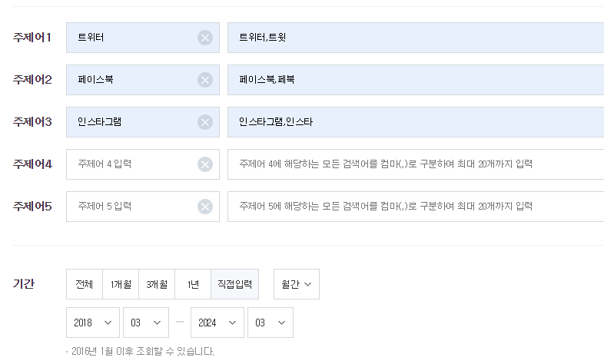
Task: Expand the end month dropdown
Action: coord(270,323)
